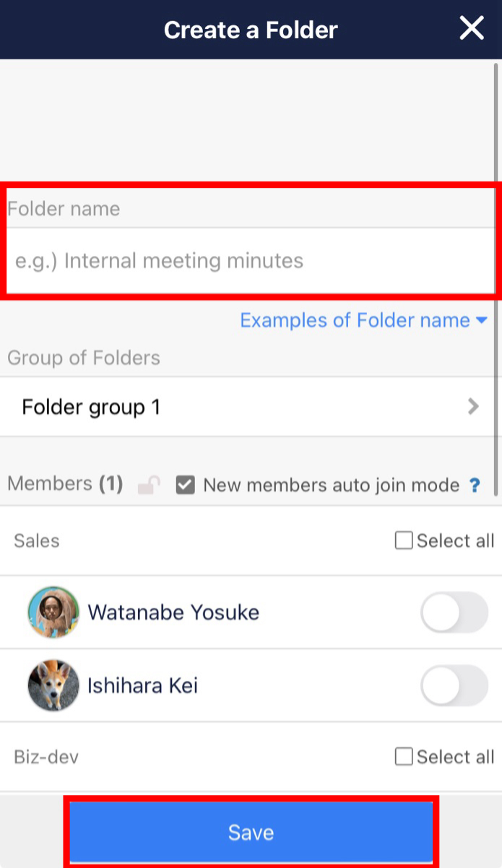Screen dimensions: 502x868
Task: Click the Sales group header
Action: pos(37,541)
